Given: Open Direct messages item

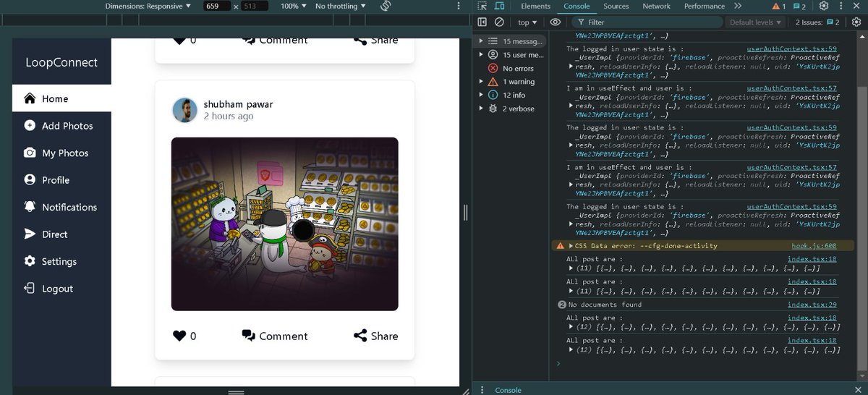Looking at the screenshot, I should [x=61, y=234].
